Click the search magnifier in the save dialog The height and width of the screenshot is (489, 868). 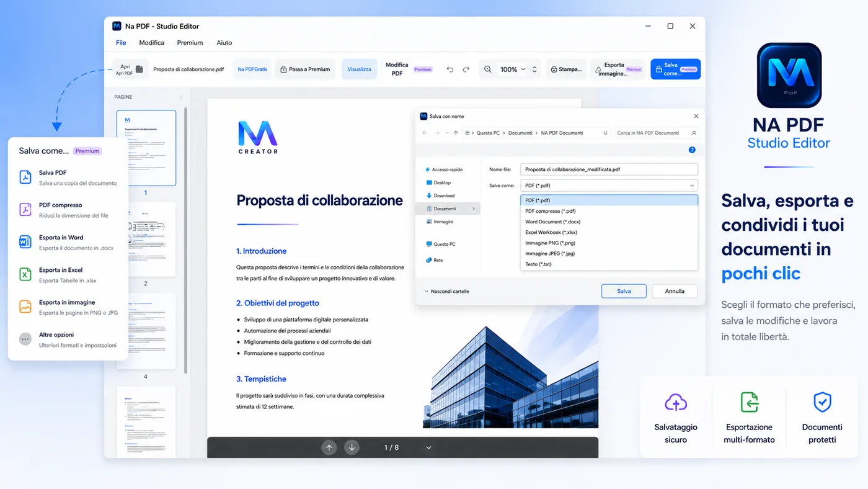click(x=694, y=133)
